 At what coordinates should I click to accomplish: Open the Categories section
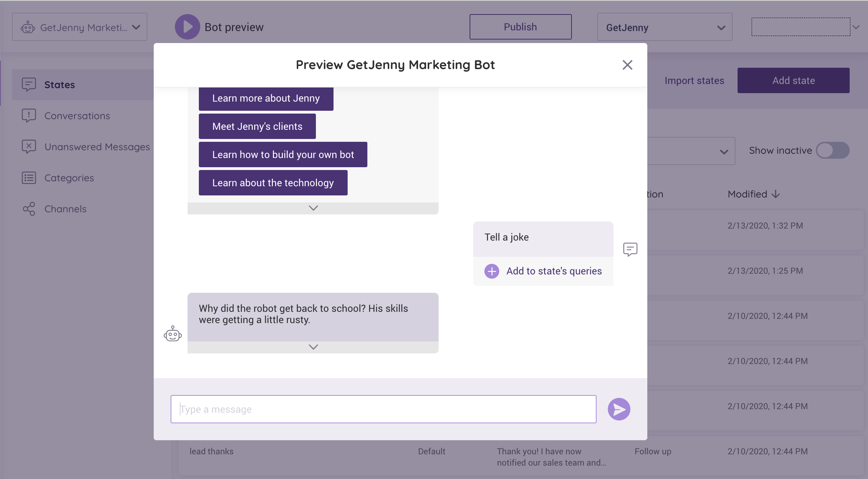tap(69, 178)
